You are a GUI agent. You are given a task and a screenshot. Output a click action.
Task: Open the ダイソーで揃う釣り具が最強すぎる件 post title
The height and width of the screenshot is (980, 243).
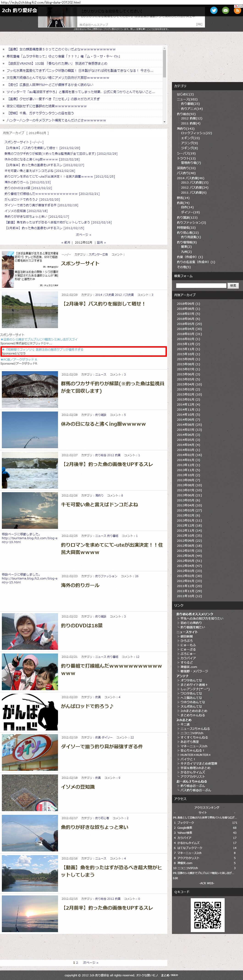(102, 747)
